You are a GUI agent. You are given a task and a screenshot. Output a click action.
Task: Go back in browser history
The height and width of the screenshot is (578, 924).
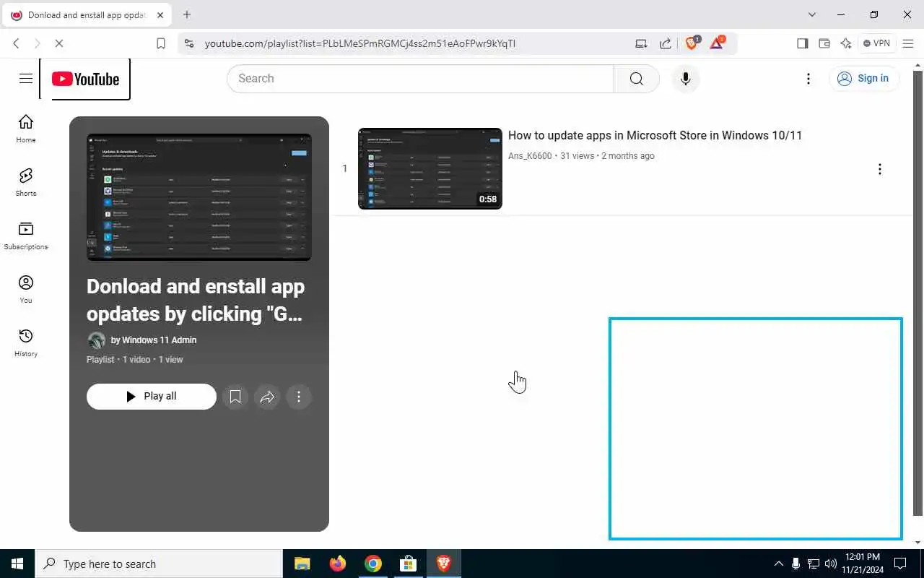tap(16, 43)
